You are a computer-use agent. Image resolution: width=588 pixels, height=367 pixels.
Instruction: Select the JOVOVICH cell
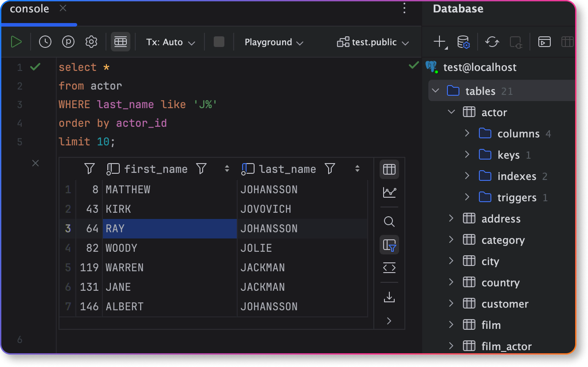(302, 209)
